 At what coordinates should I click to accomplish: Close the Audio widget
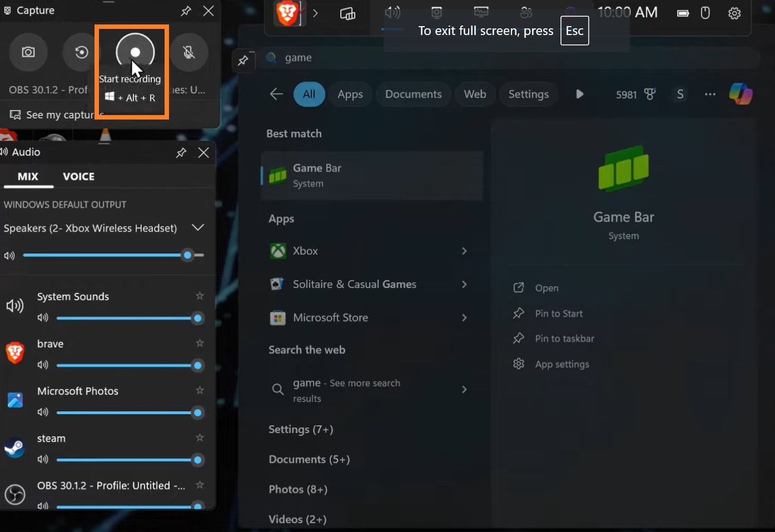click(x=203, y=152)
